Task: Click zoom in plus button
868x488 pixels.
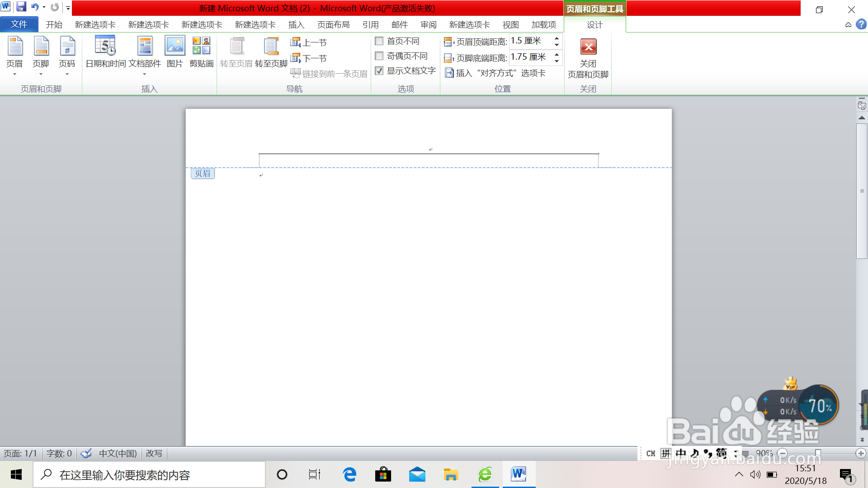Action: pos(861,453)
